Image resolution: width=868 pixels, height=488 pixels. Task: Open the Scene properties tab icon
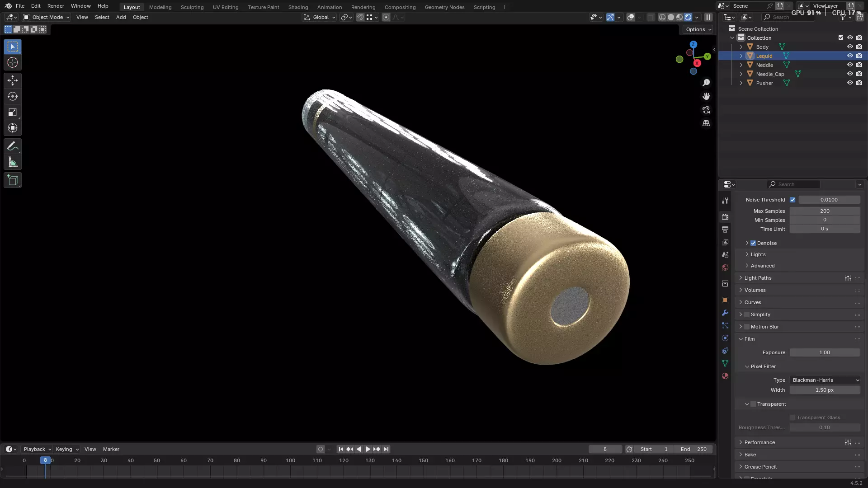(725, 255)
